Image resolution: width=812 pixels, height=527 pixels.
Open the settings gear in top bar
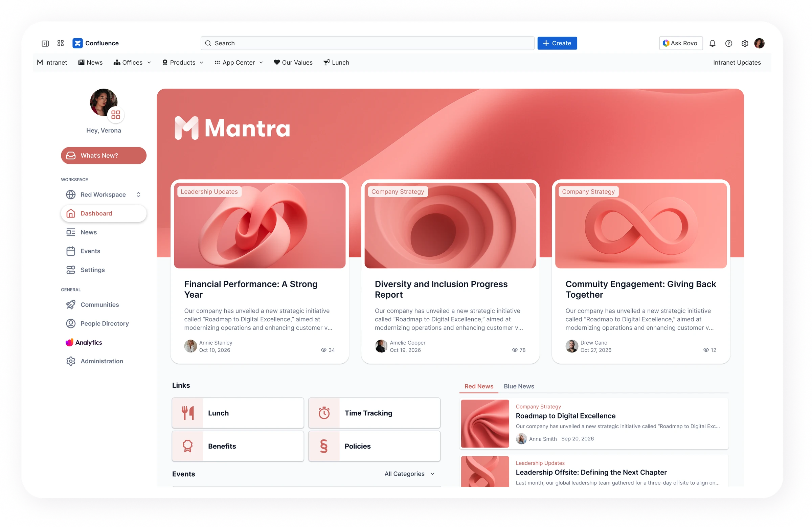click(745, 43)
